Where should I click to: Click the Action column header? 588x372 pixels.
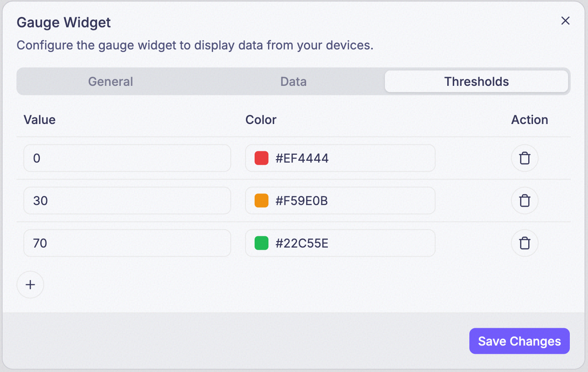[x=530, y=120]
